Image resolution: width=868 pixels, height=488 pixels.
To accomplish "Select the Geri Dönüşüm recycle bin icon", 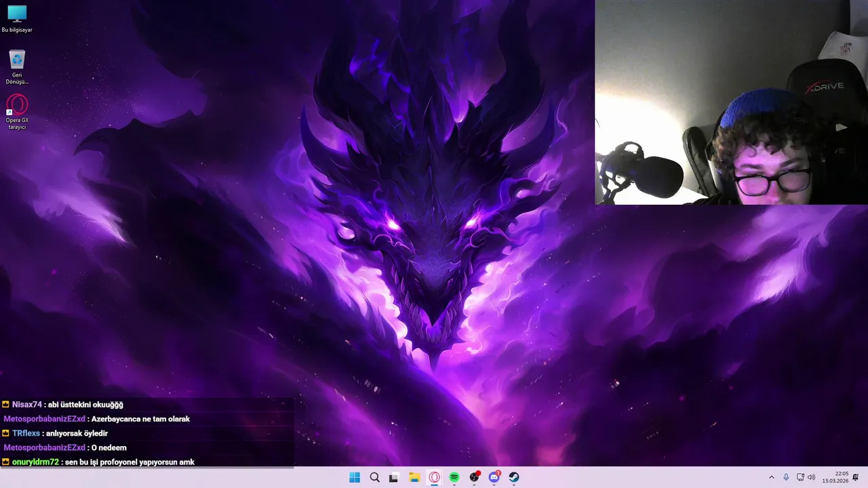I will click(x=17, y=66).
